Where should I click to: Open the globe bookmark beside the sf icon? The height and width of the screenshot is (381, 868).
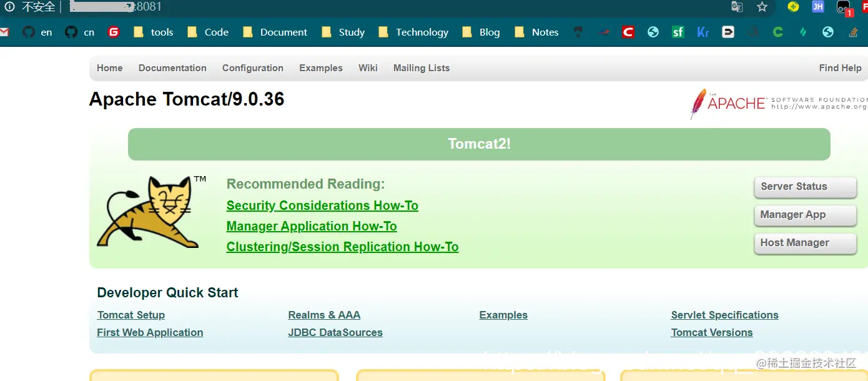(x=653, y=32)
